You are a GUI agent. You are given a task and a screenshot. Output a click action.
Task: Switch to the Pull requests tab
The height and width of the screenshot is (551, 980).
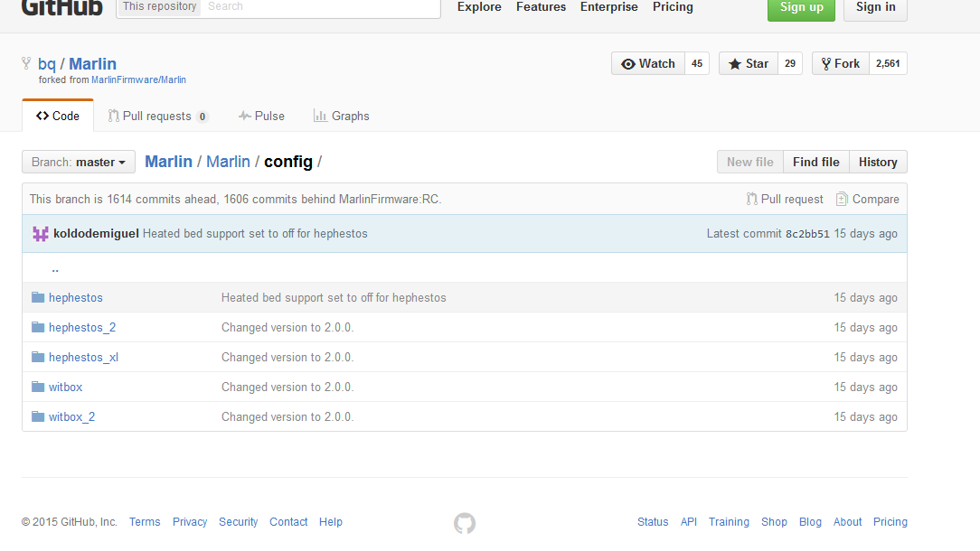tap(157, 117)
